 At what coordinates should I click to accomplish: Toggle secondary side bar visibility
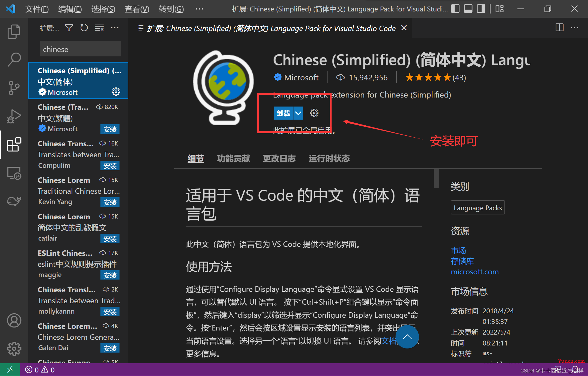pos(481,9)
